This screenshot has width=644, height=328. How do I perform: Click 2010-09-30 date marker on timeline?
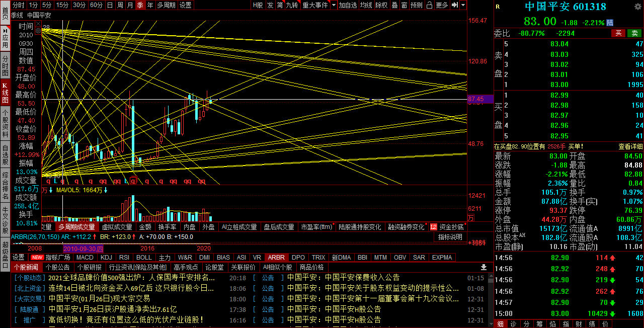click(x=84, y=249)
